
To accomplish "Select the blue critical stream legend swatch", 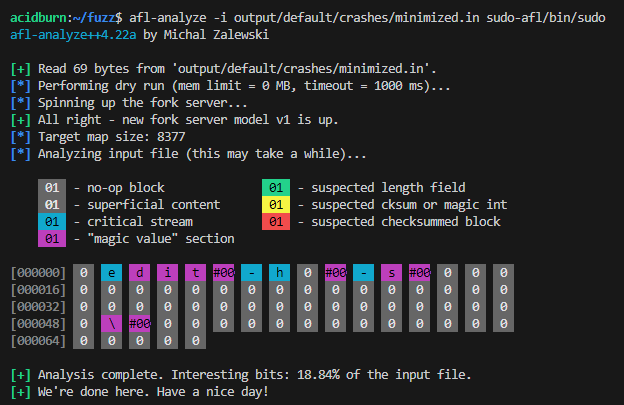I will [x=54, y=221].
